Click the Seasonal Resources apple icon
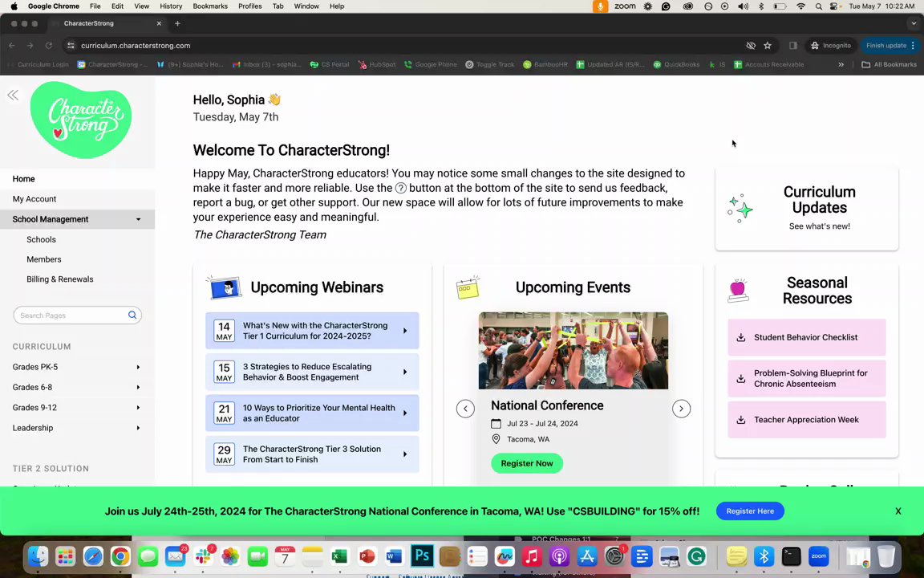924x578 pixels. tap(738, 291)
